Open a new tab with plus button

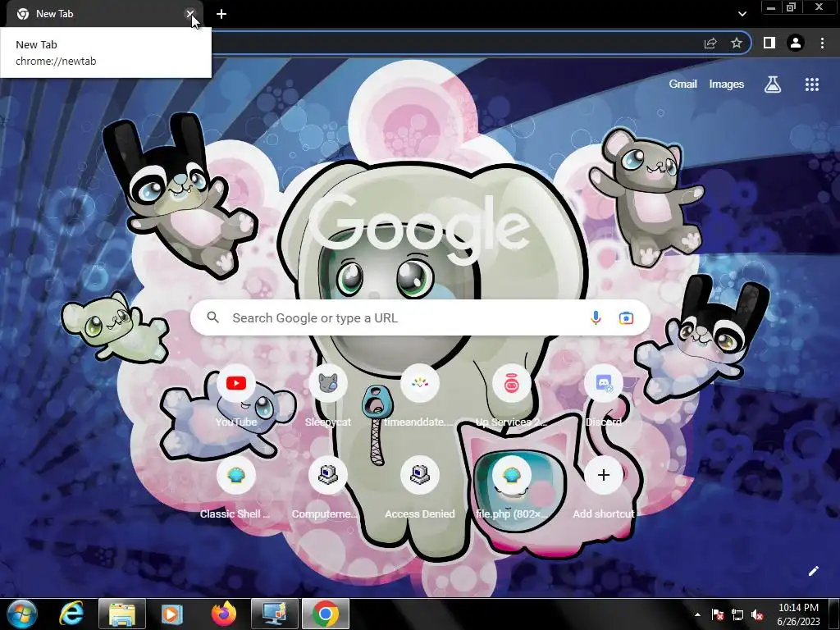click(x=221, y=14)
